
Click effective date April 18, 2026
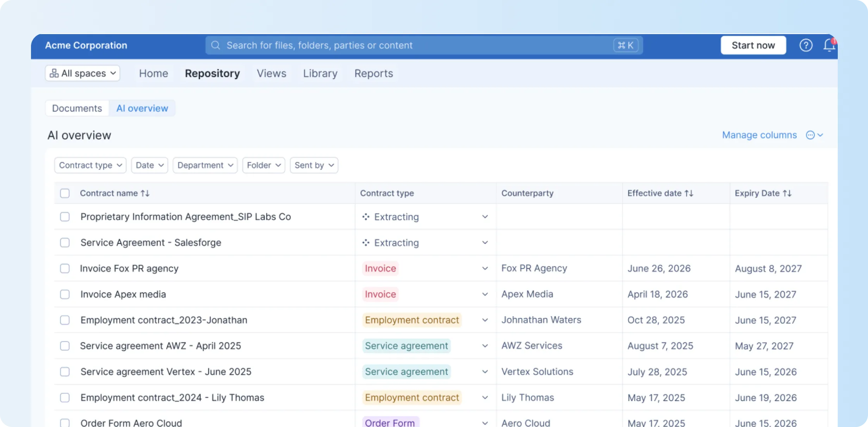pyautogui.click(x=658, y=294)
